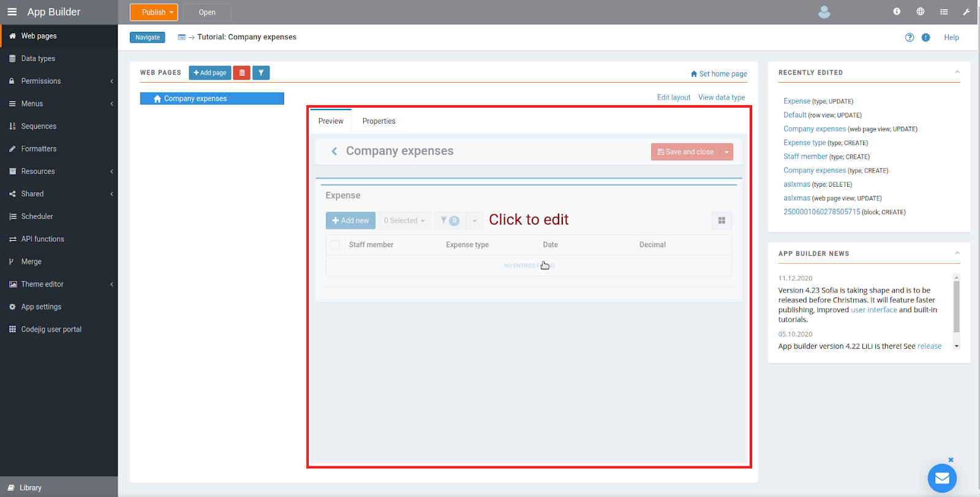Click the Open button
Viewport: 980px width, 497px height.
click(207, 12)
